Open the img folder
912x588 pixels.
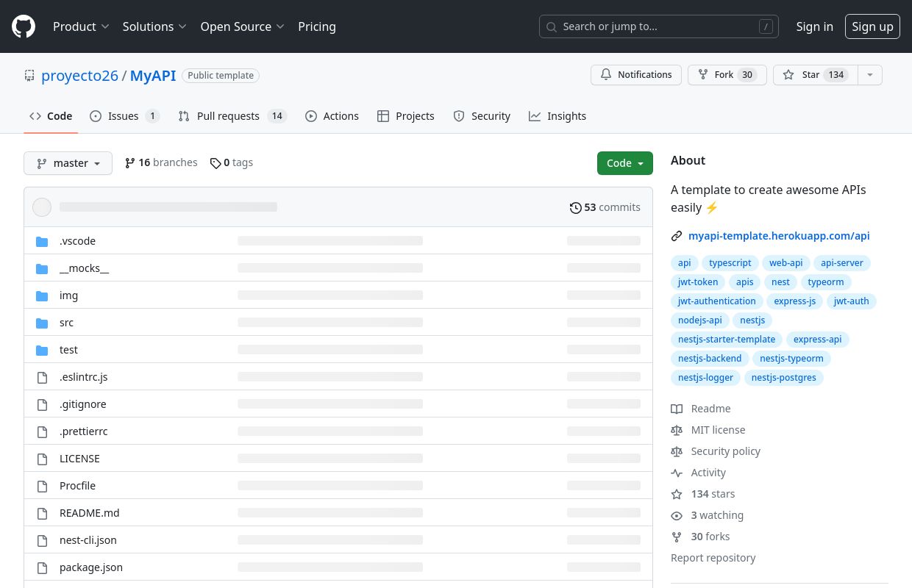click(x=68, y=295)
